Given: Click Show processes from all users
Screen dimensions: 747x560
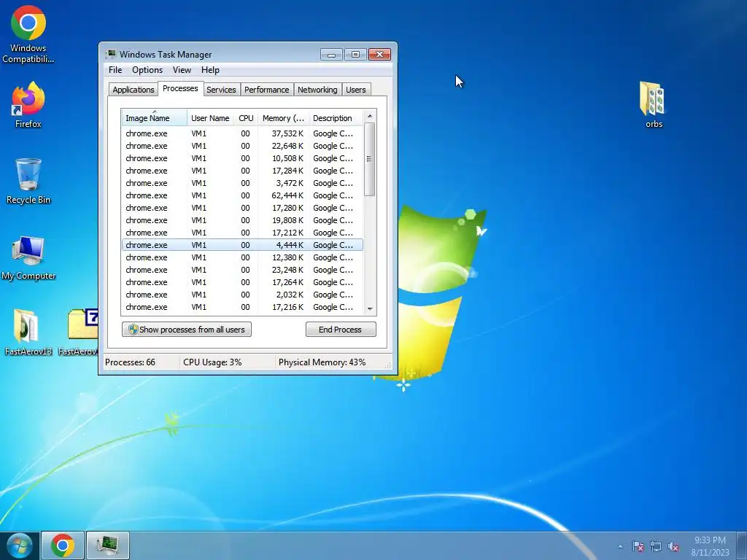Looking at the screenshot, I should 187,330.
